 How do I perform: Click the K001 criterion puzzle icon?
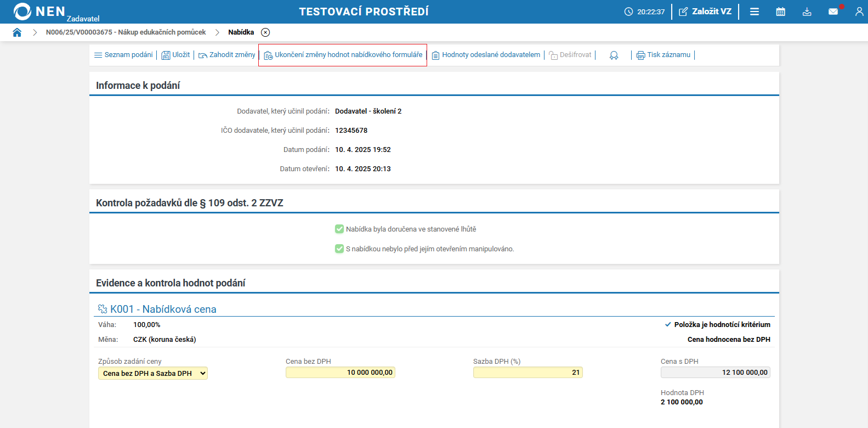(x=103, y=309)
